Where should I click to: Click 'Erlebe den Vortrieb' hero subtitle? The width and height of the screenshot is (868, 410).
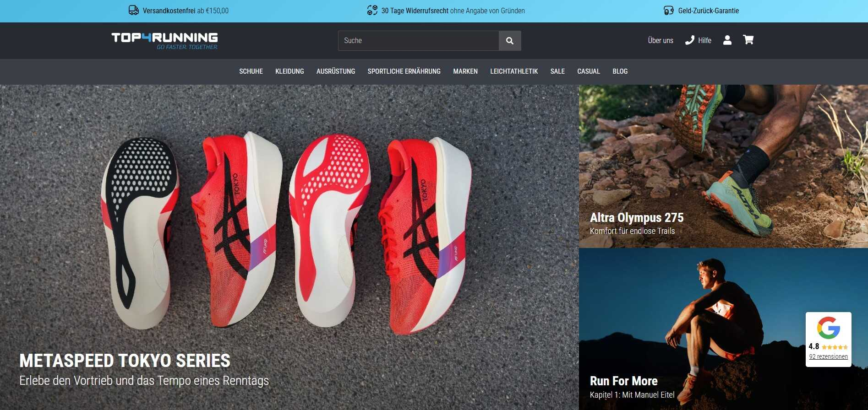[144, 381]
